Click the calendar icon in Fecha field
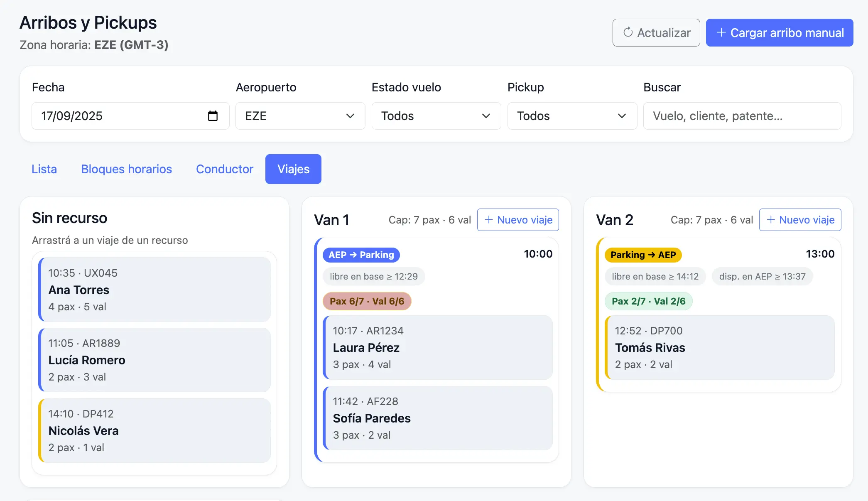This screenshot has width=868, height=501. [213, 116]
